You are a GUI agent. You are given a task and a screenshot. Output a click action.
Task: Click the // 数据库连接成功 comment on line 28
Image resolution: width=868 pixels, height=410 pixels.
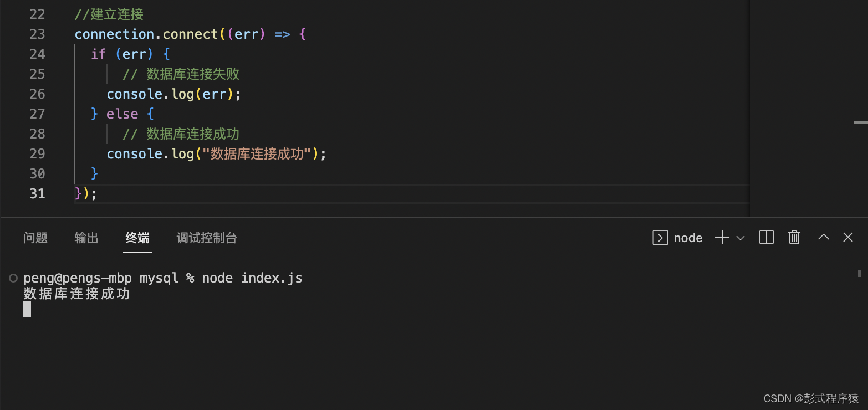[181, 134]
